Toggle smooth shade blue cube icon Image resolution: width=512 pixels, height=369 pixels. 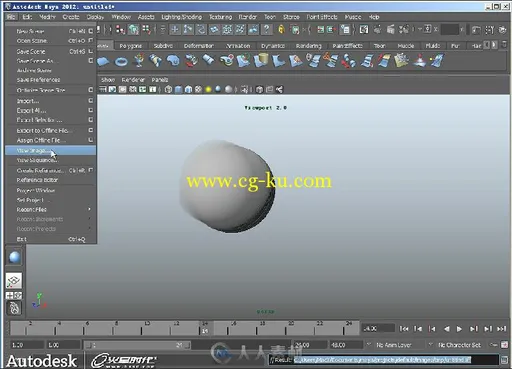point(179,89)
